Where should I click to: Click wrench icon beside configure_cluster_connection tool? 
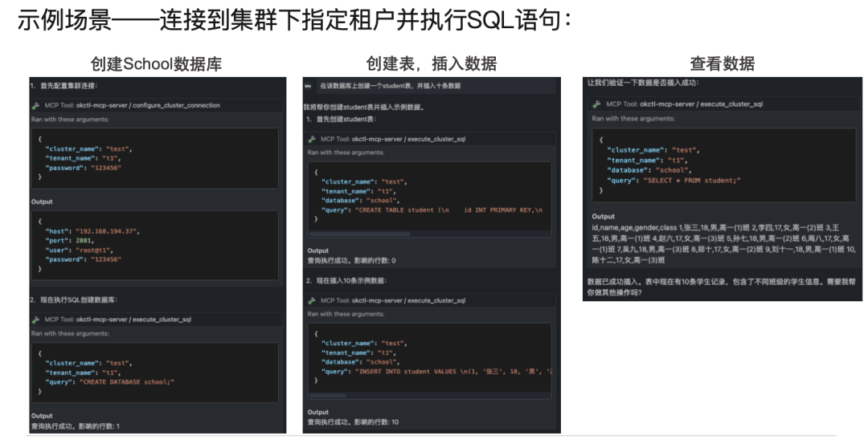[35, 105]
